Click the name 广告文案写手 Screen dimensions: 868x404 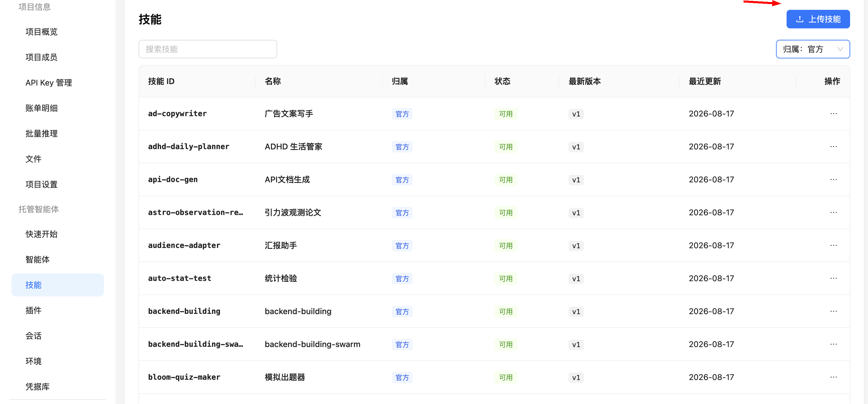(289, 114)
